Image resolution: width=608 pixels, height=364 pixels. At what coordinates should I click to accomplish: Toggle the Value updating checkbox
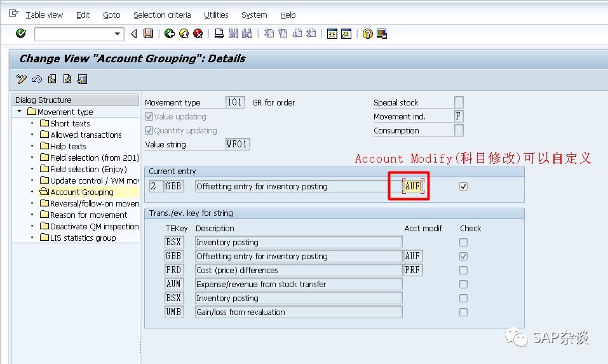click(149, 117)
